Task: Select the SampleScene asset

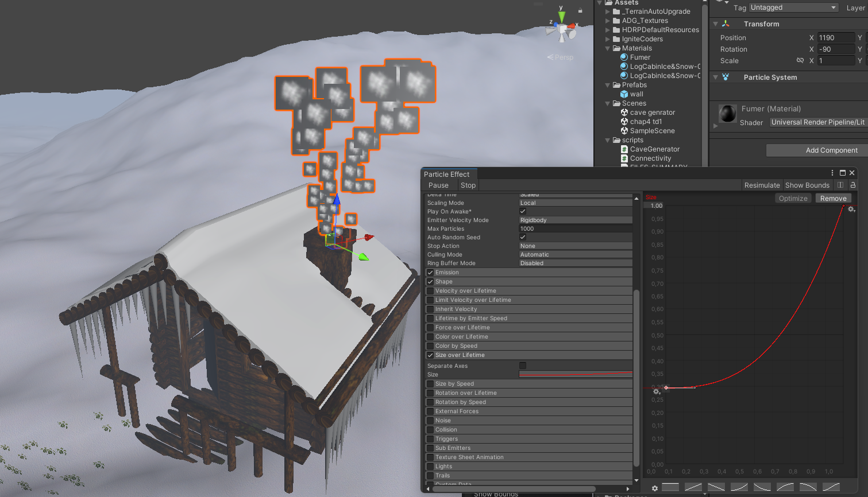Action: tap(652, 131)
